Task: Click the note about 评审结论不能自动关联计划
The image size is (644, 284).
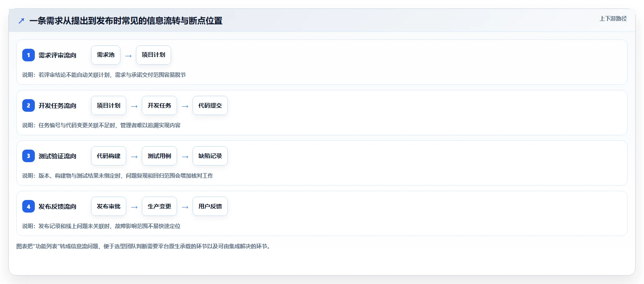Action: pos(104,75)
